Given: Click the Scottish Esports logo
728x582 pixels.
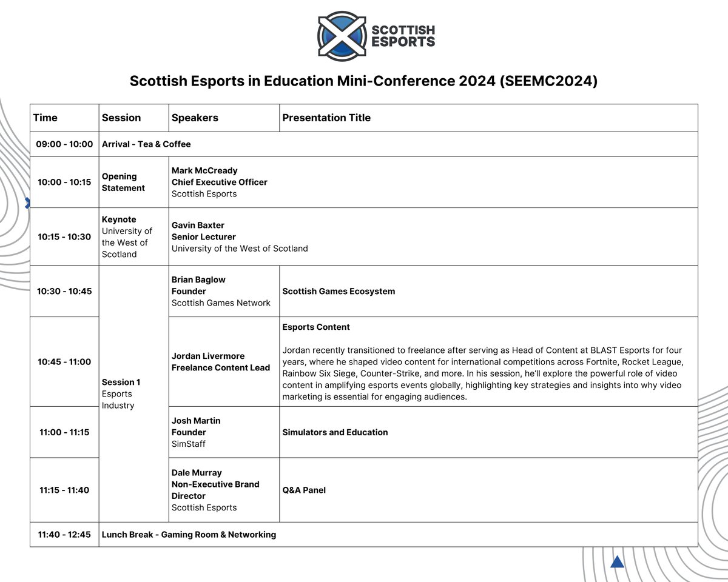Looking at the screenshot, I should [x=376, y=36].
